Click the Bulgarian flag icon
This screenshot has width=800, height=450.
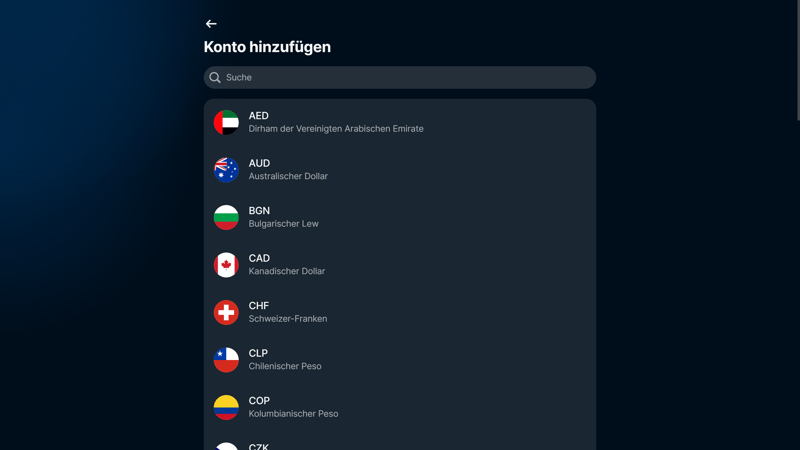pyautogui.click(x=226, y=217)
